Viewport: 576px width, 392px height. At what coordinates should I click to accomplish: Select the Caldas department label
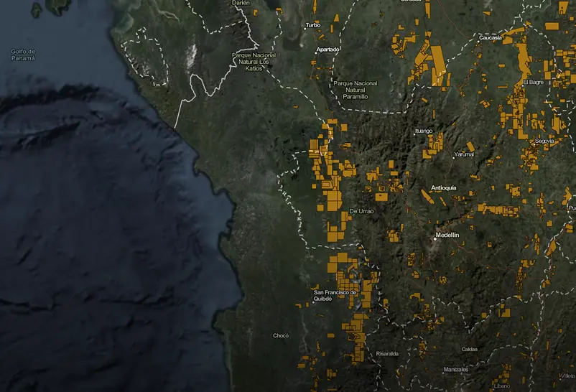(469, 349)
